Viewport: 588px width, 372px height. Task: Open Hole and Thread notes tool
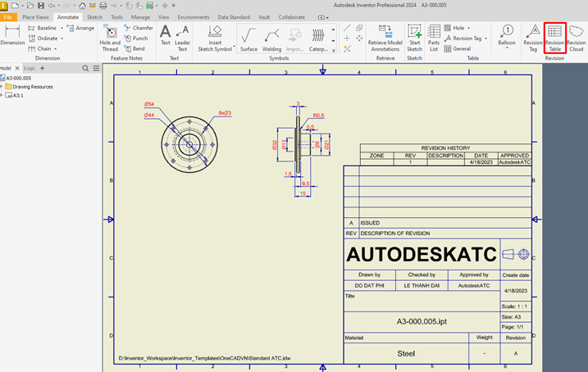click(110, 39)
